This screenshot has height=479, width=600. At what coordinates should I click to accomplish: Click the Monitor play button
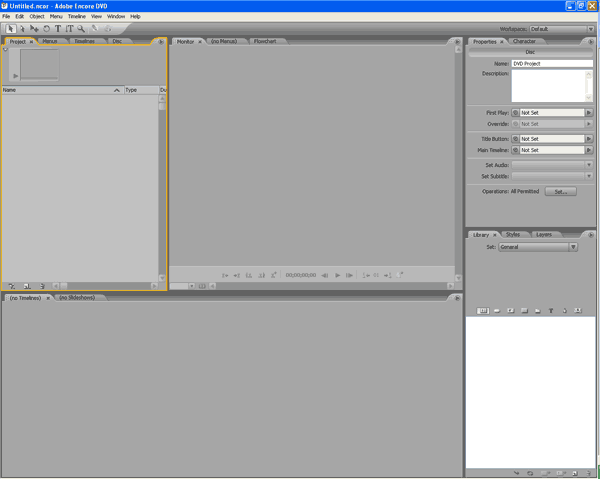tap(338, 275)
